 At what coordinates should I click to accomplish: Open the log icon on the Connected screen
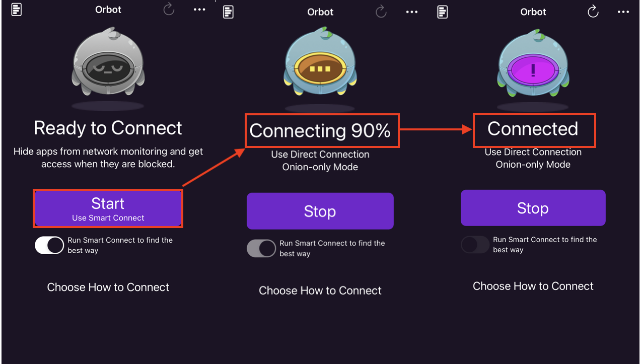pyautogui.click(x=443, y=12)
